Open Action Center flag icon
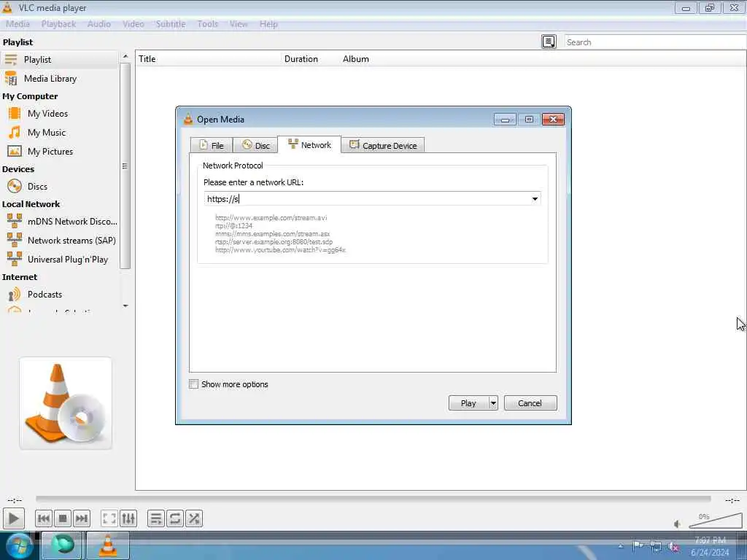 tap(638, 546)
